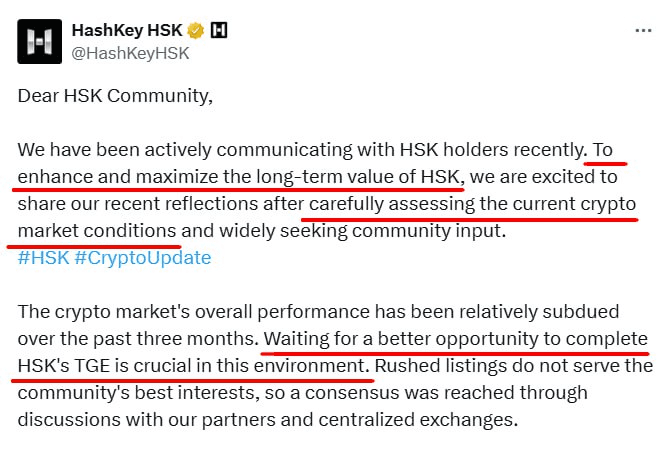The image size is (670, 464).
Task: Click the HashKey HSK profile avatar
Action: (39, 41)
